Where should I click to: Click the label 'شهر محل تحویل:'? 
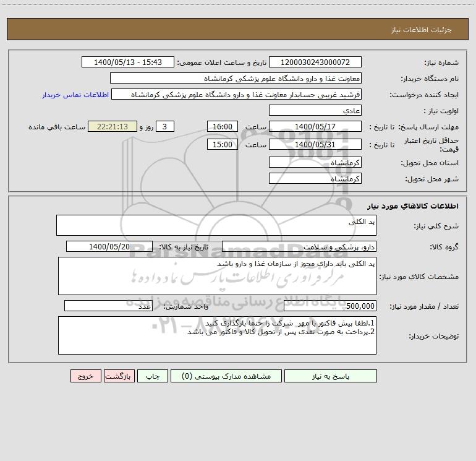pos(432,179)
